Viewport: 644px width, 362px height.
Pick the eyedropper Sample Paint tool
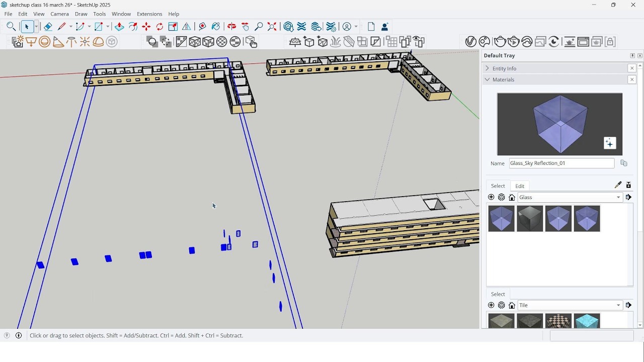618,185
